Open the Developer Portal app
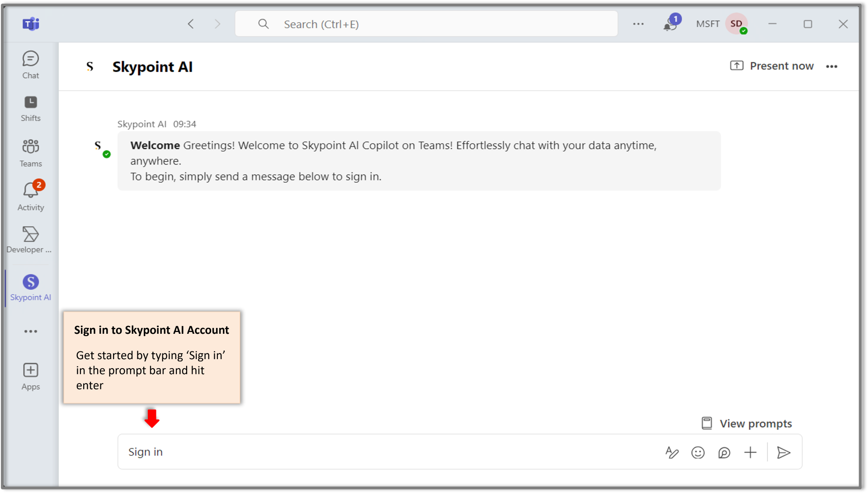Screen dimensions: 868x493 click(29, 240)
